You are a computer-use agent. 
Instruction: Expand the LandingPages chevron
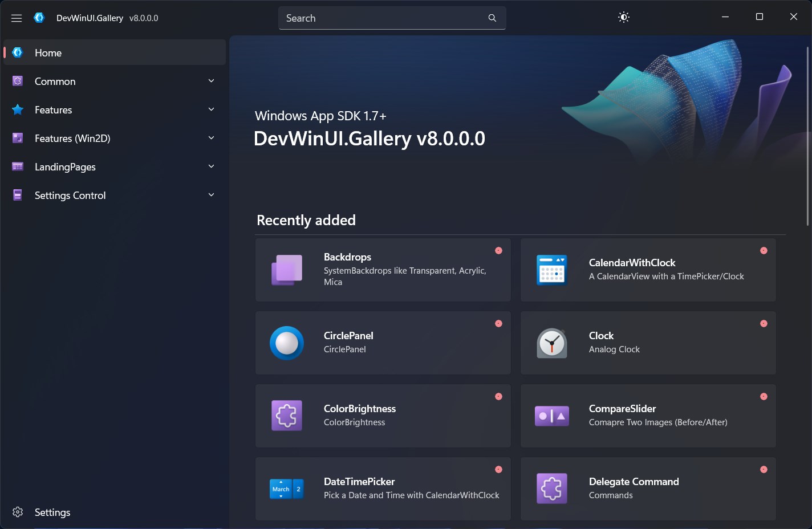[x=212, y=166]
